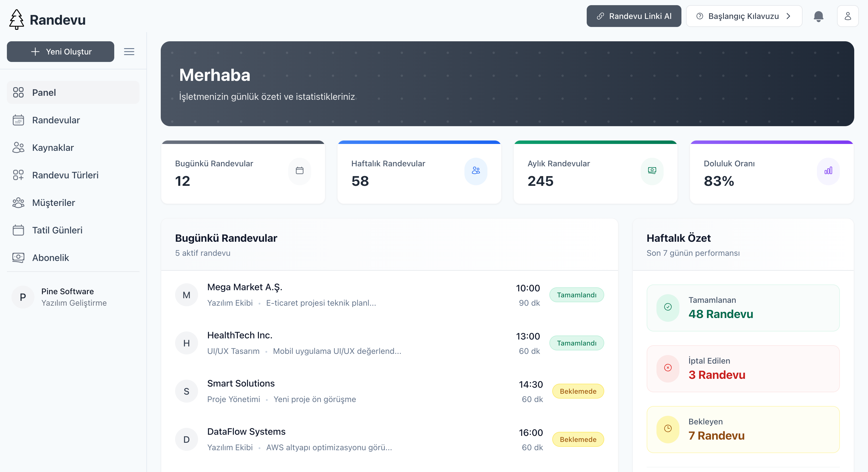Click the pine tree Randevu logo
This screenshot has width=868, height=472.
pos(16,19)
